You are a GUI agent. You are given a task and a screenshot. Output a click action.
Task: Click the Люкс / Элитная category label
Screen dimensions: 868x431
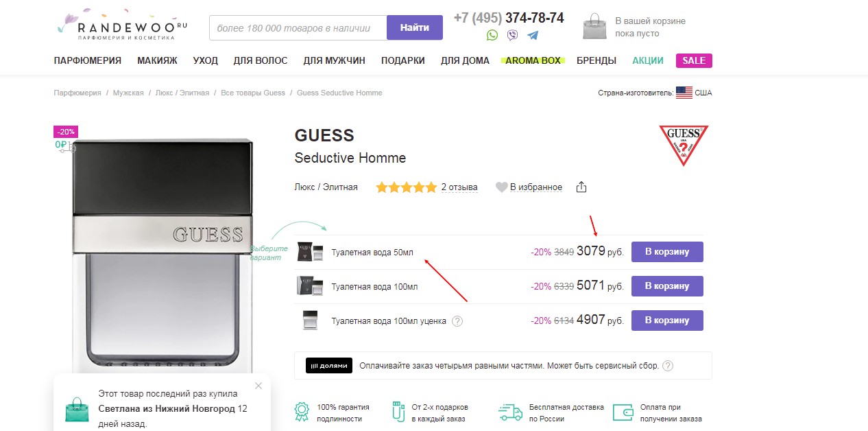pyautogui.click(x=326, y=187)
